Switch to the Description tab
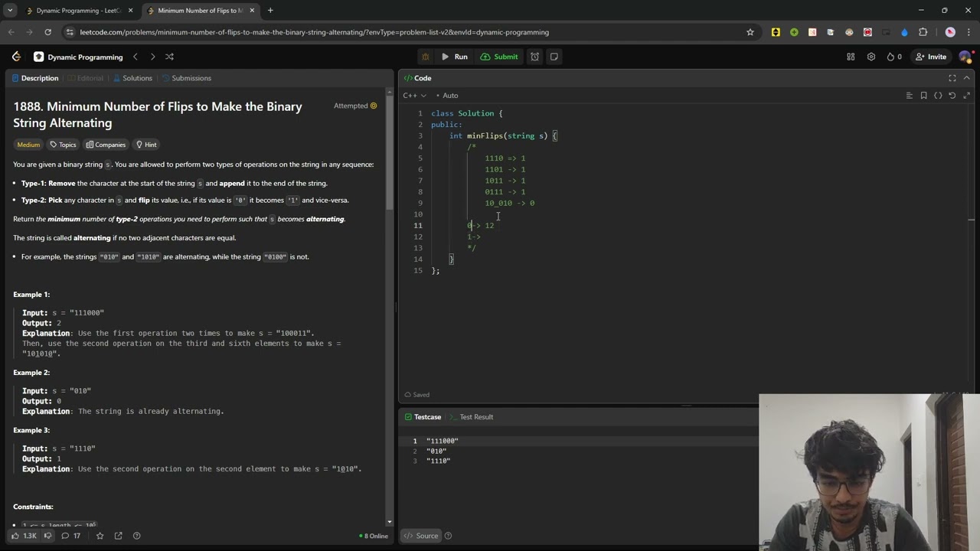Image resolution: width=980 pixels, height=551 pixels. point(34,78)
